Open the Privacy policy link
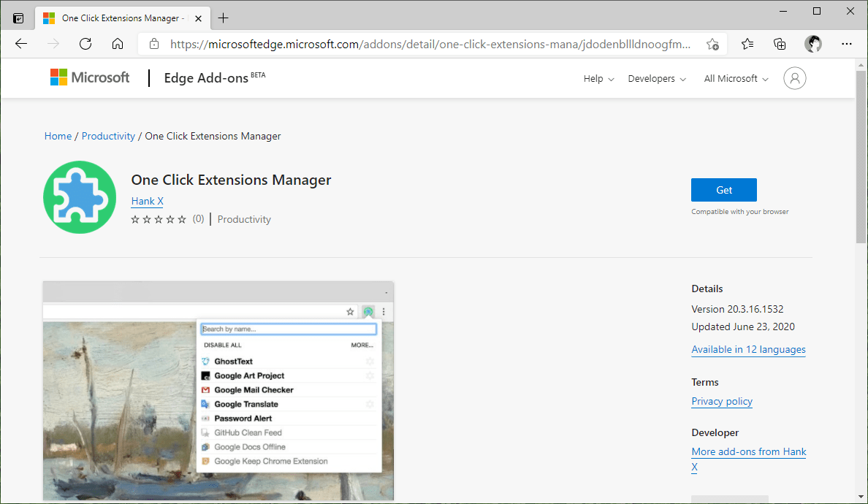 point(721,401)
